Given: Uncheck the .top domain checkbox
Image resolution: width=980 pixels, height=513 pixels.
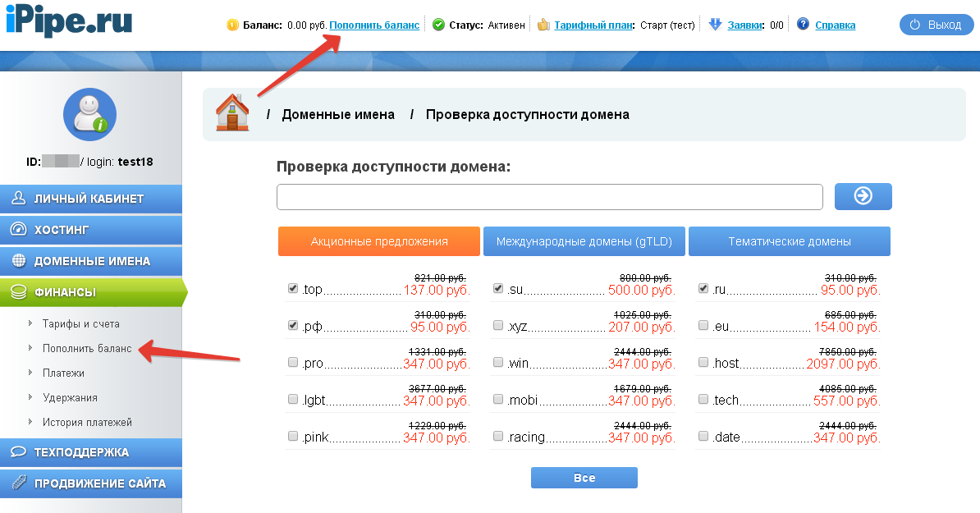Looking at the screenshot, I should [293, 289].
